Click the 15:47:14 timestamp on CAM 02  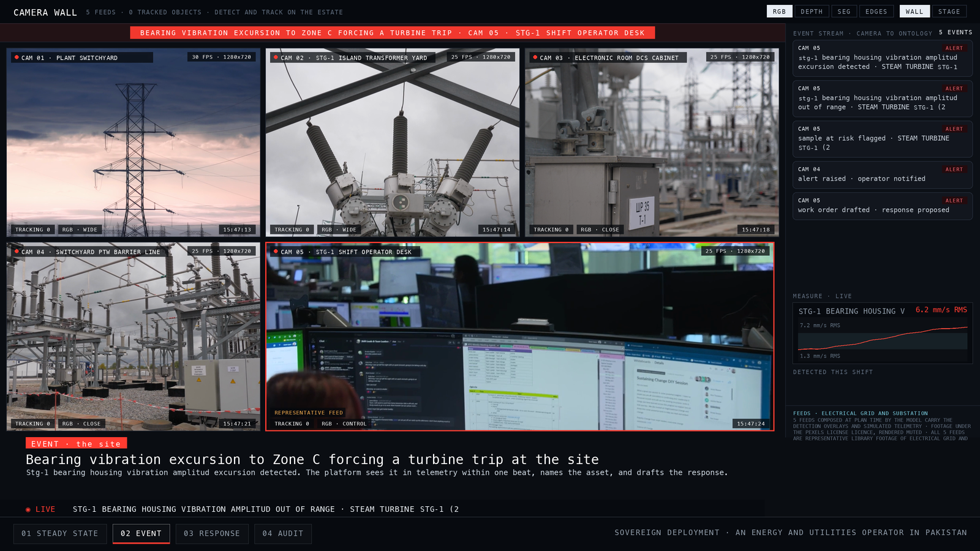[x=496, y=230]
